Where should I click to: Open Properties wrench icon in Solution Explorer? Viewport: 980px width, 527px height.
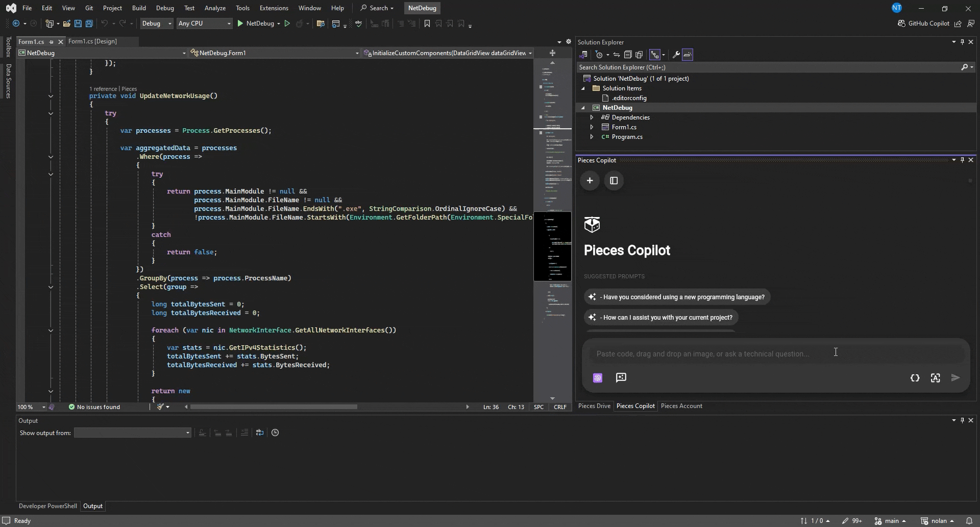coord(676,55)
